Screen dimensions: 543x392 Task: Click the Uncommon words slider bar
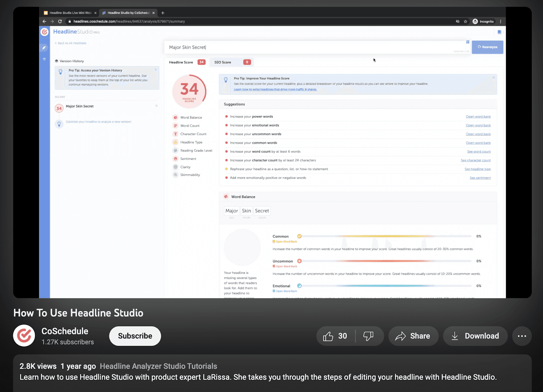pyautogui.click(x=385, y=261)
